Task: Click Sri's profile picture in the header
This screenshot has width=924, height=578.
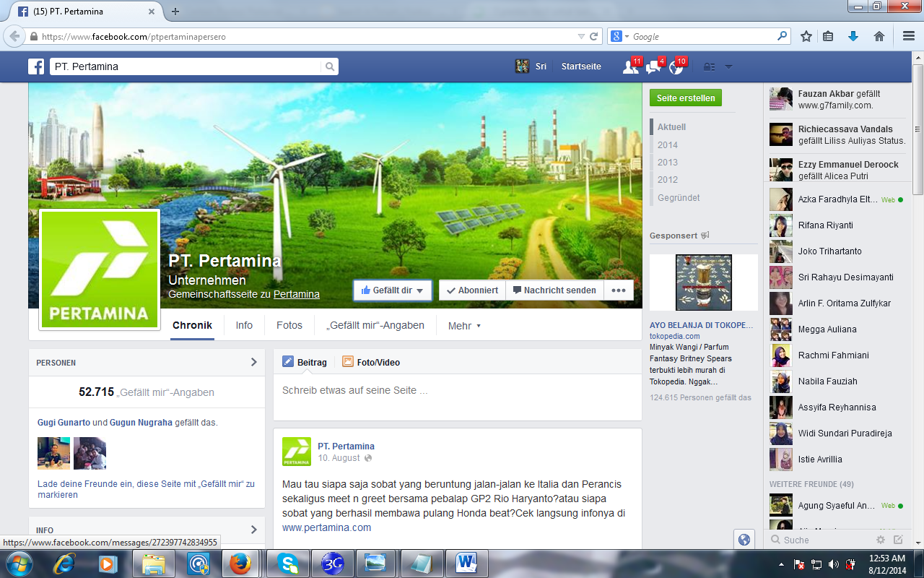Action: point(522,66)
